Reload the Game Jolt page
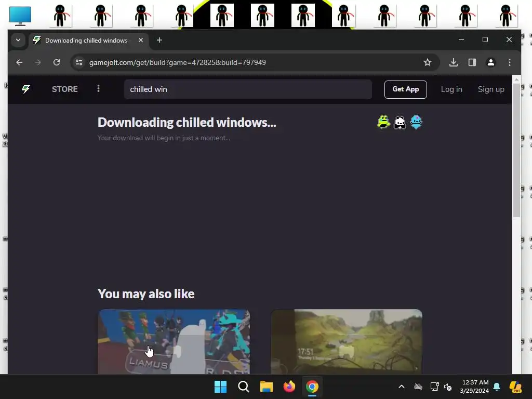532x399 pixels. [x=57, y=62]
